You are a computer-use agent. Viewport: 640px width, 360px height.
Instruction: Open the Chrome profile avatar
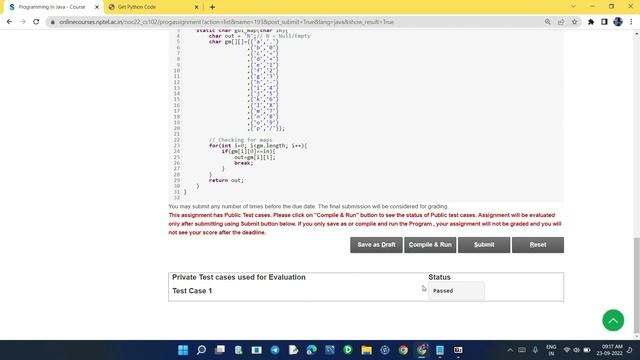pos(618,22)
